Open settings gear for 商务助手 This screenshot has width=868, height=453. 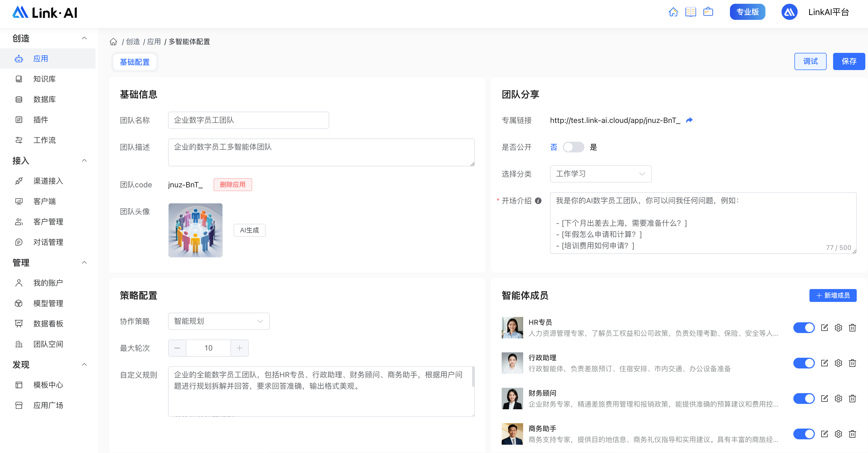pyautogui.click(x=838, y=434)
